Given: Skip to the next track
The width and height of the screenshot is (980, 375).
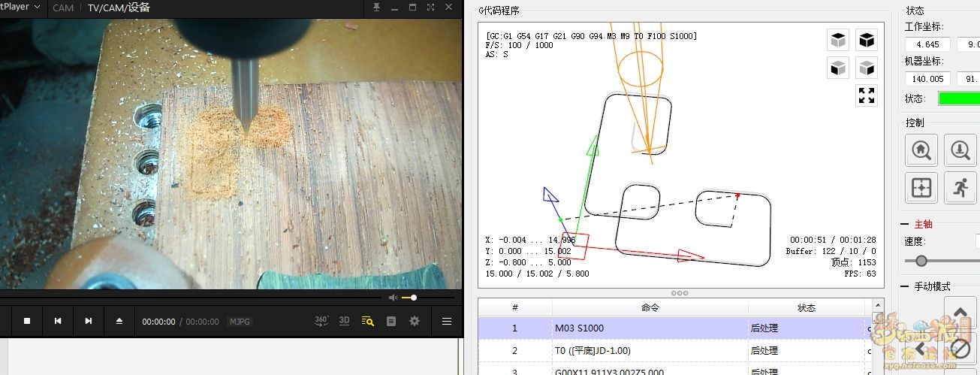Looking at the screenshot, I should click(89, 321).
